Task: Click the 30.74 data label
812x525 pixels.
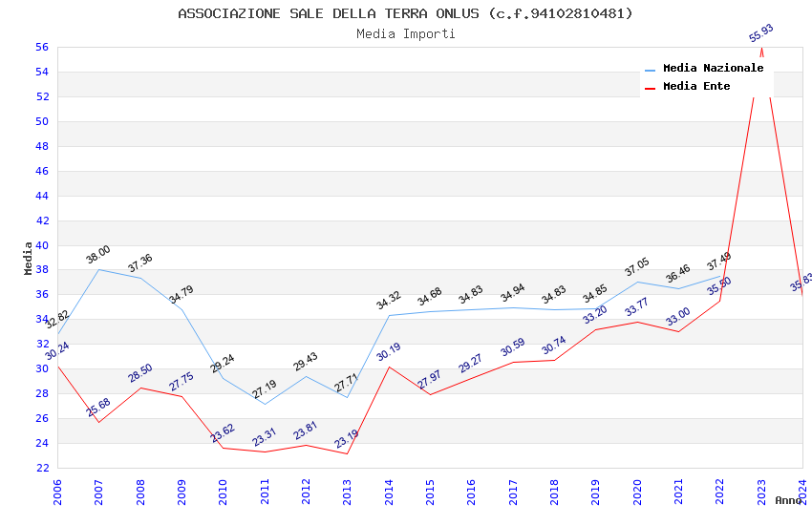Action: point(553,346)
